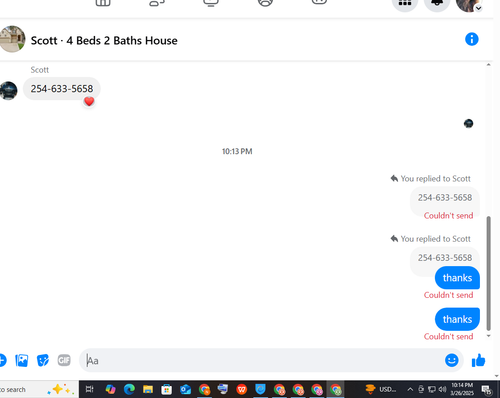Image resolution: width=500 pixels, height=398 pixels.
Task: Launch Copilot from the taskbar
Action: click(x=110, y=389)
